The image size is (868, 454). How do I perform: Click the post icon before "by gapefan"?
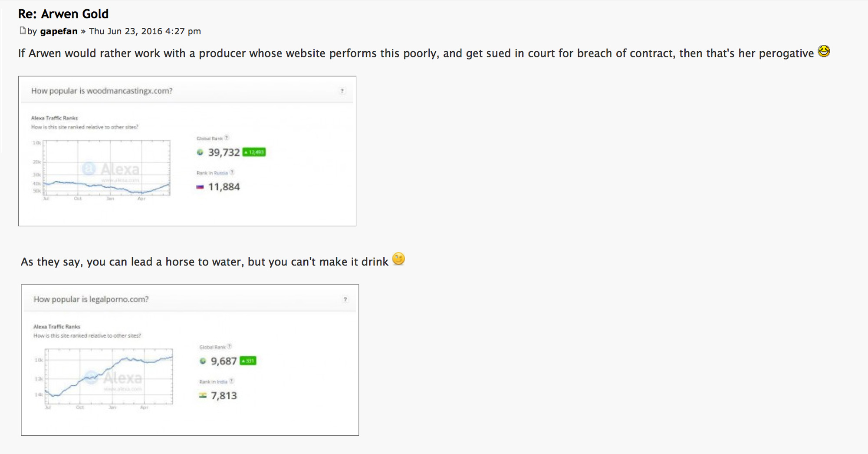point(23,31)
